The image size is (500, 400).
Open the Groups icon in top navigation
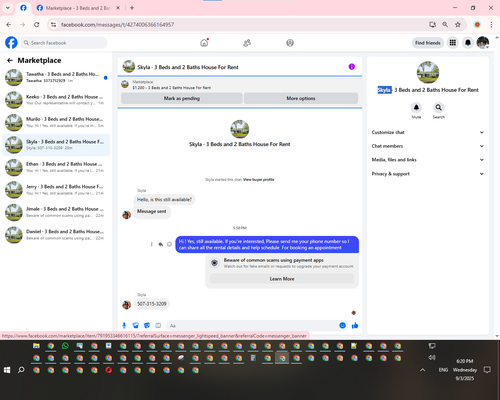click(290, 43)
